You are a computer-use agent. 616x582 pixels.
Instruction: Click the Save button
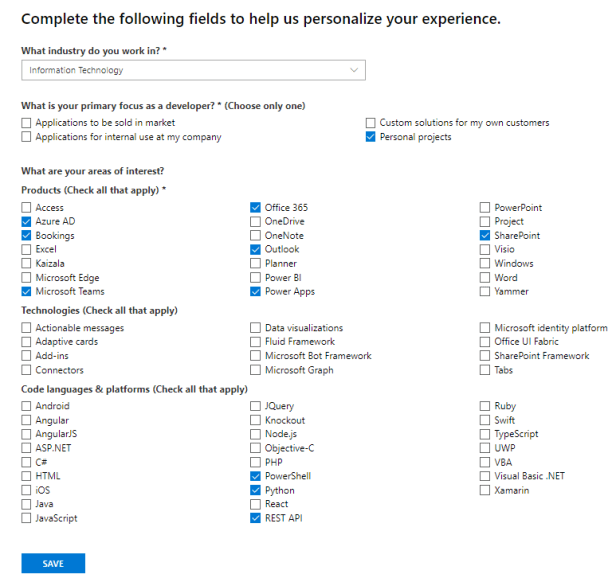(x=53, y=564)
